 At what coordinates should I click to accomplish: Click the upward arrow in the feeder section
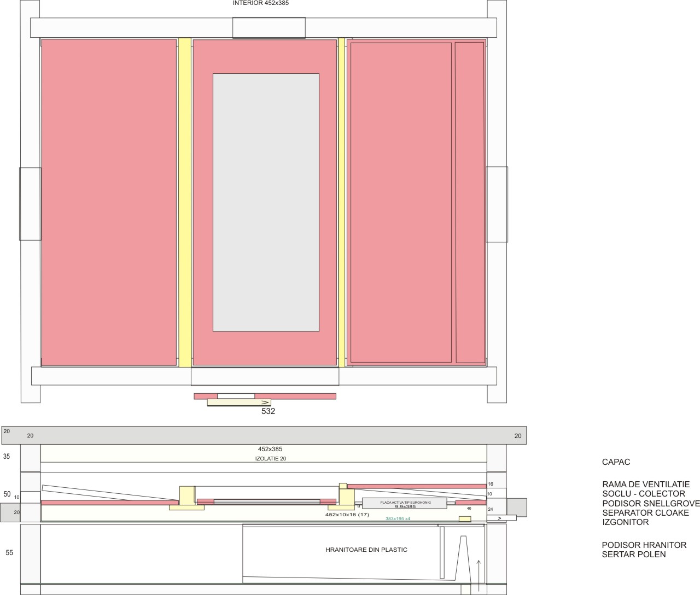(479, 575)
